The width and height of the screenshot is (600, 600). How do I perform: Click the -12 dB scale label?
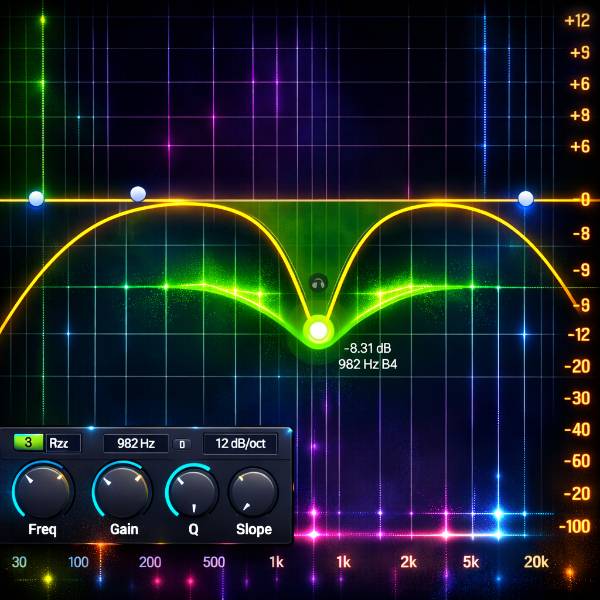coord(579,335)
